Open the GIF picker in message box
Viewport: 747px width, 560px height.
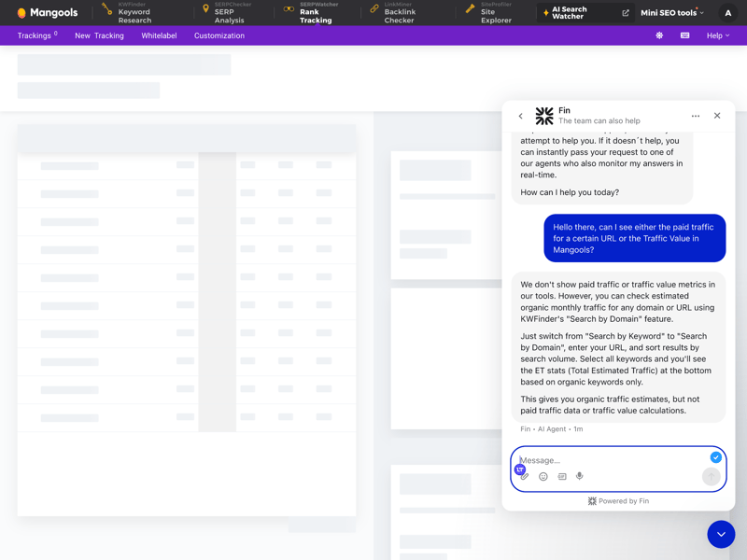[x=562, y=477]
